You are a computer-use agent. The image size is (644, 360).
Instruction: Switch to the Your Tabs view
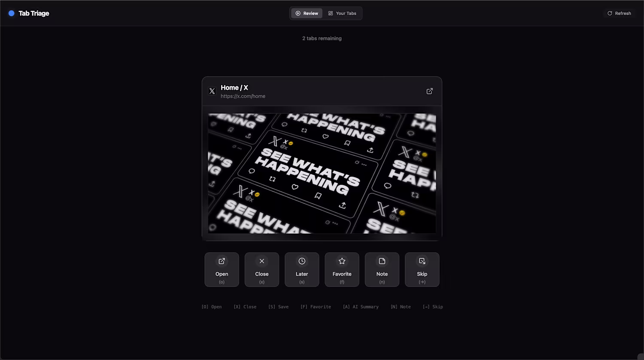pyautogui.click(x=342, y=13)
